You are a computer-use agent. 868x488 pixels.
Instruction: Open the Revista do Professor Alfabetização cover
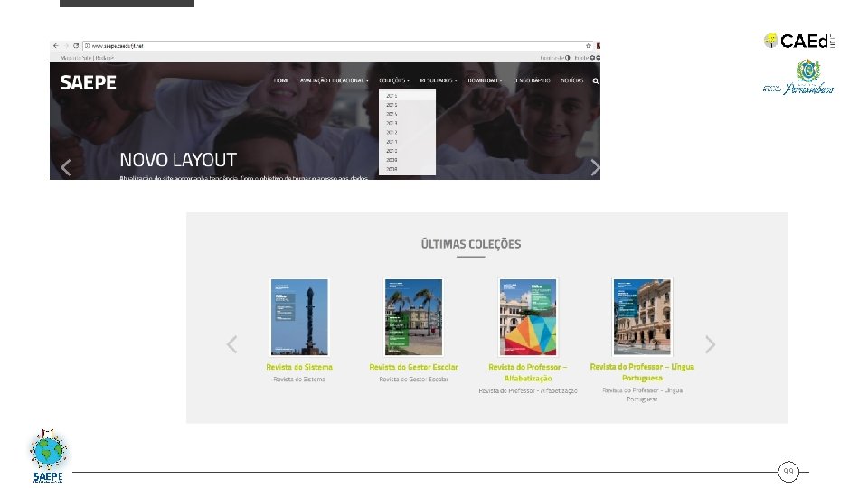tap(528, 317)
